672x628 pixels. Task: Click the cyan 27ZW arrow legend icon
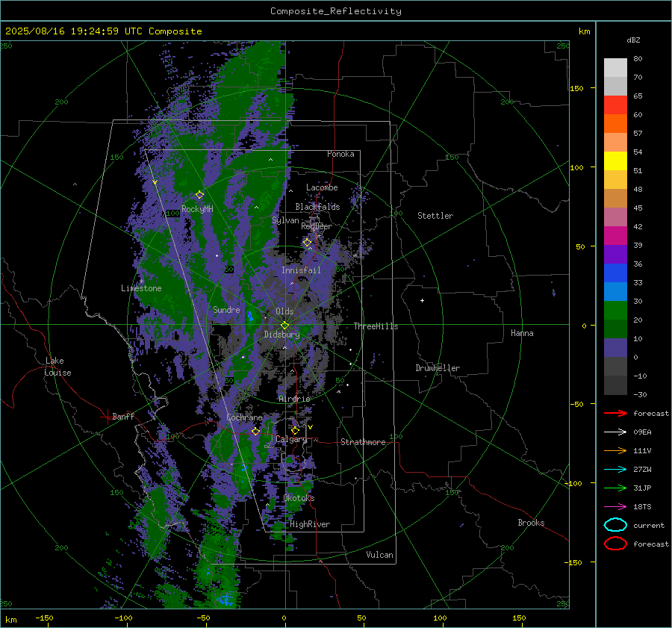tap(615, 470)
